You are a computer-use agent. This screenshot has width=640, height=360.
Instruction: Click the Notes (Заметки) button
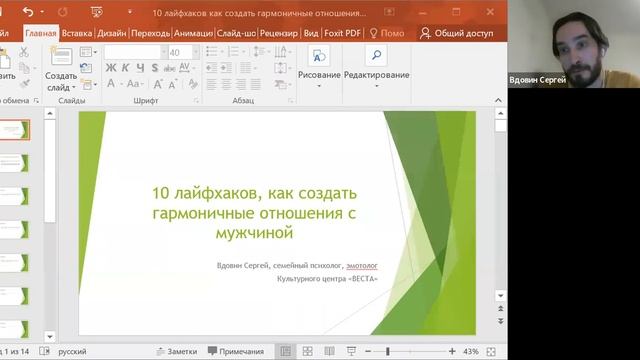[177, 351]
